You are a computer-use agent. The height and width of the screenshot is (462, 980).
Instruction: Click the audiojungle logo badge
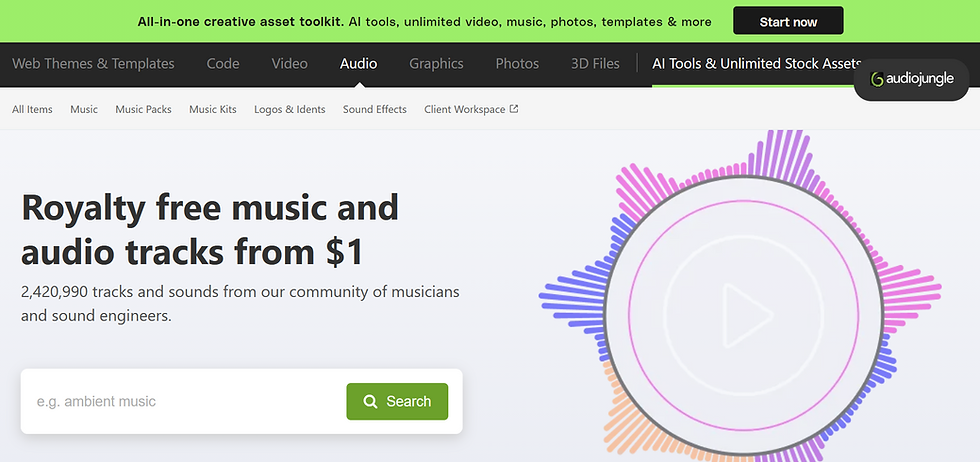pos(911,79)
